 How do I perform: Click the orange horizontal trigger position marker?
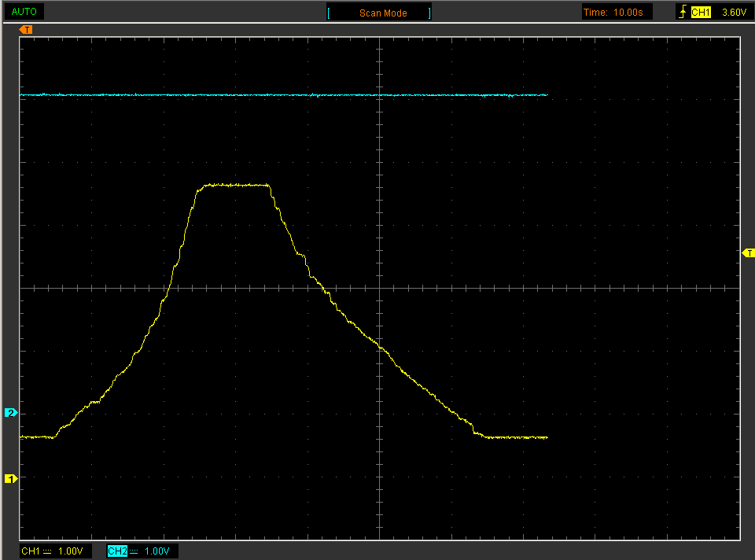coord(26,30)
